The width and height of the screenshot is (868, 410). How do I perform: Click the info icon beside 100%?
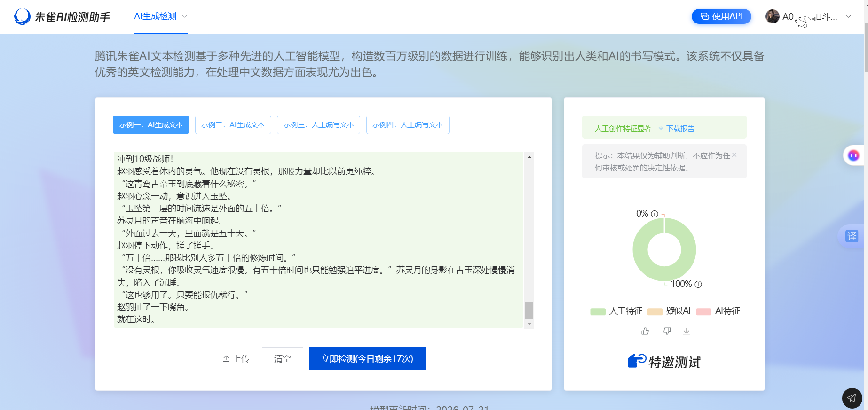[698, 284]
